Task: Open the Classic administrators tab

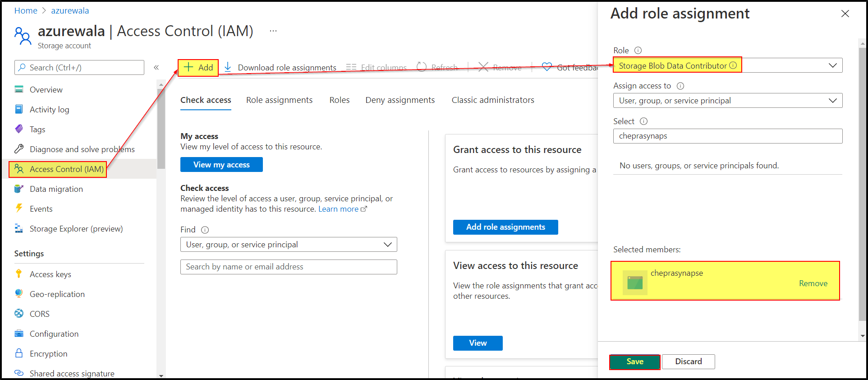Action: 493,100
